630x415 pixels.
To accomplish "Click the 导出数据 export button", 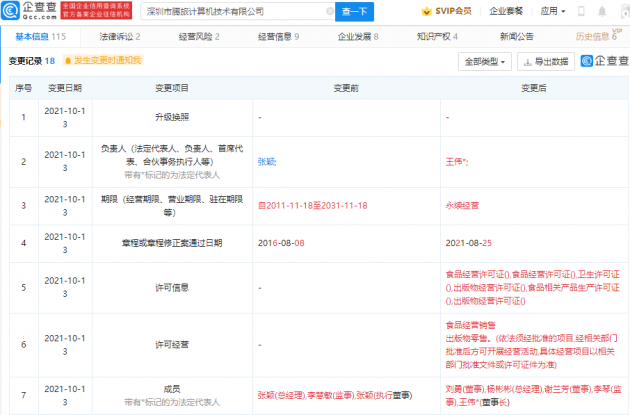I will pyautogui.click(x=546, y=61).
